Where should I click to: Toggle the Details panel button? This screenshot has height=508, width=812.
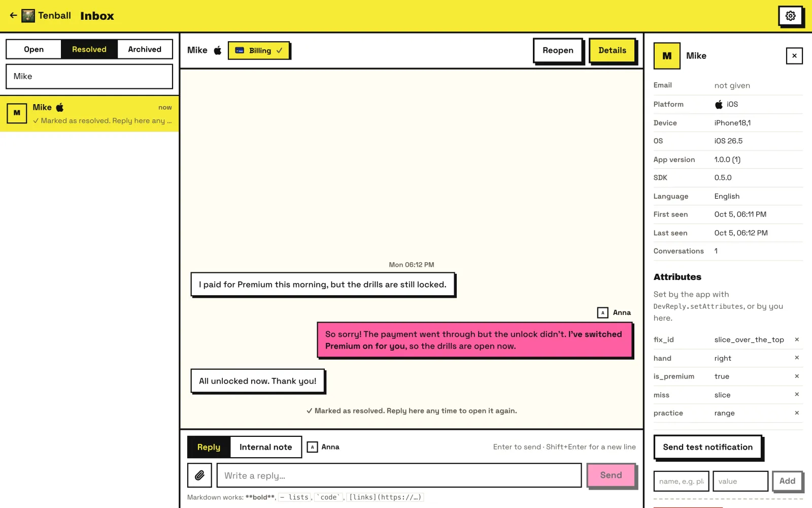click(612, 50)
